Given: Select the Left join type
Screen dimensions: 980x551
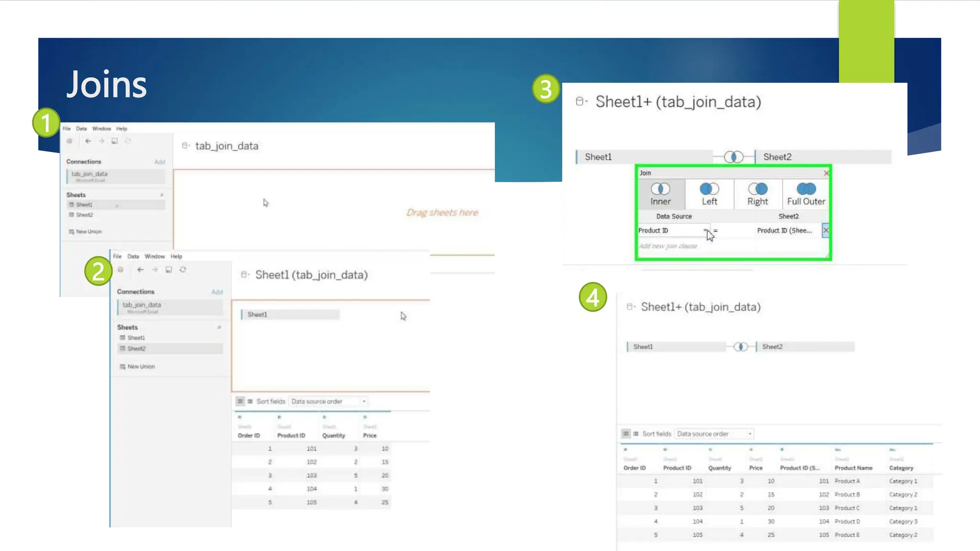Looking at the screenshot, I should click(709, 194).
